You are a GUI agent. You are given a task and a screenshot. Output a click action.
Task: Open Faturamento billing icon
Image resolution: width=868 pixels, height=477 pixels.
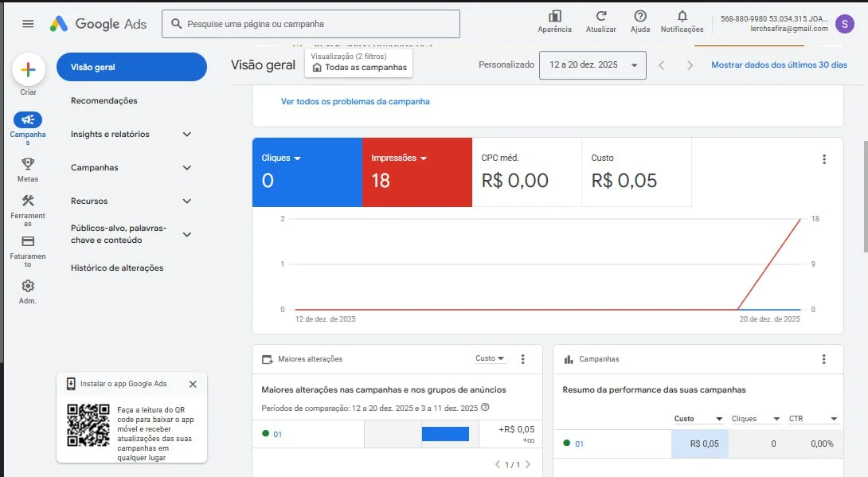pos(28,241)
